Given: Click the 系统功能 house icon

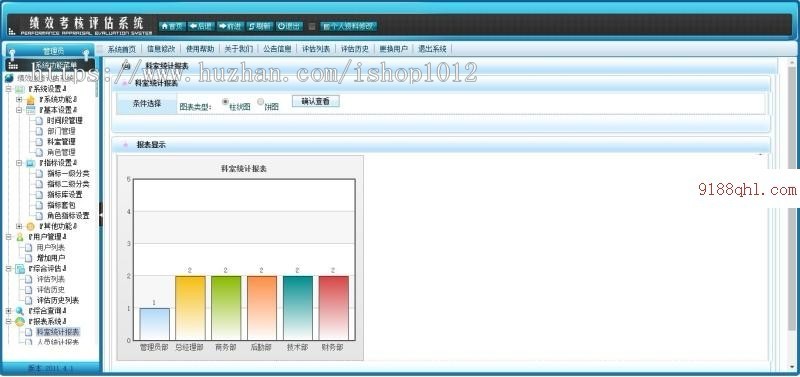Looking at the screenshot, I should pos(30,99).
